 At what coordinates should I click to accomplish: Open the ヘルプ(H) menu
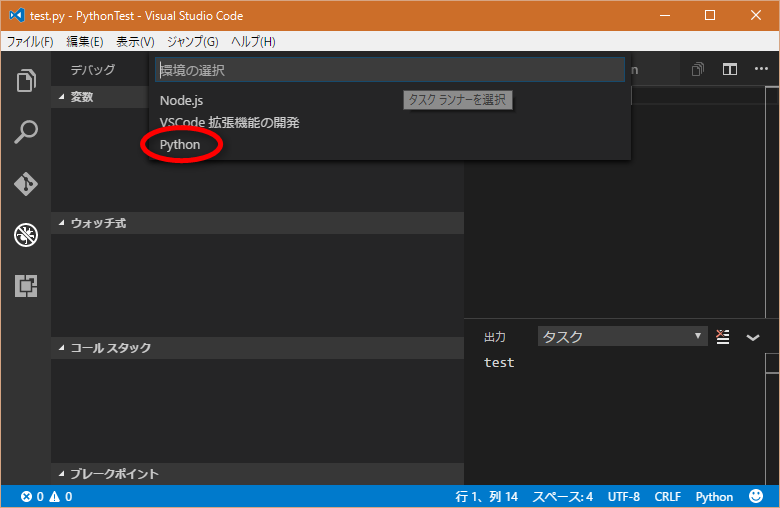click(x=253, y=42)
